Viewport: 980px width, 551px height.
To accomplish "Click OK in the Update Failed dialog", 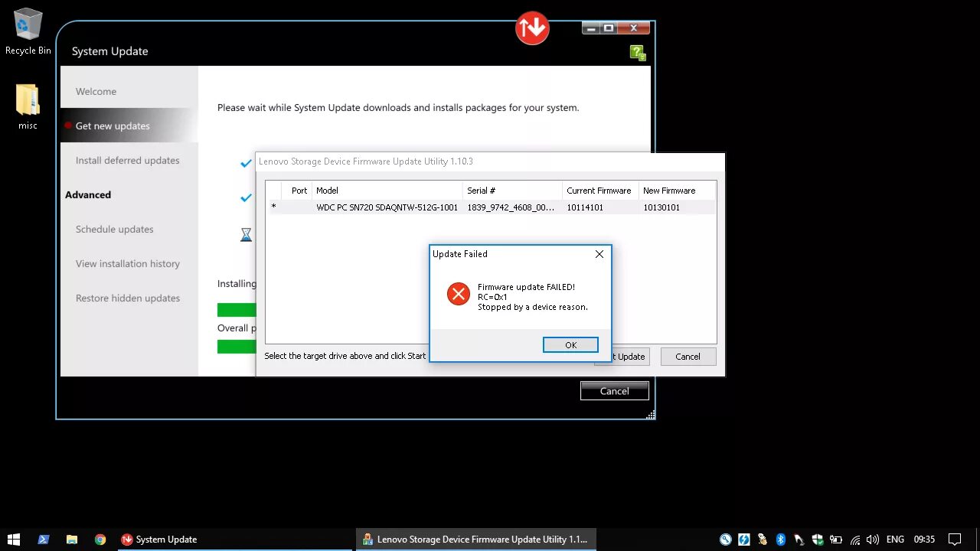I will pyautogui.click(x=570, y=345).
